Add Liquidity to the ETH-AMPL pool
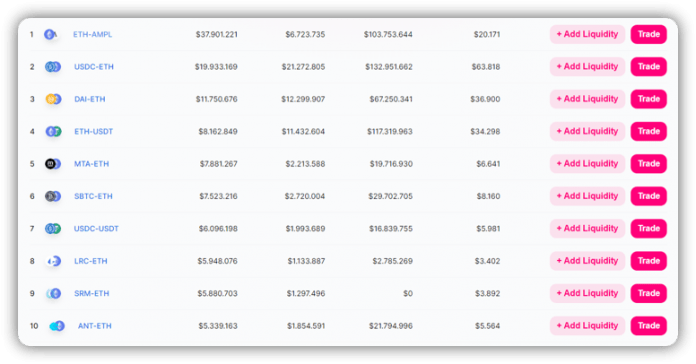This screenshot has height=364, width=696. coord(587,34)
